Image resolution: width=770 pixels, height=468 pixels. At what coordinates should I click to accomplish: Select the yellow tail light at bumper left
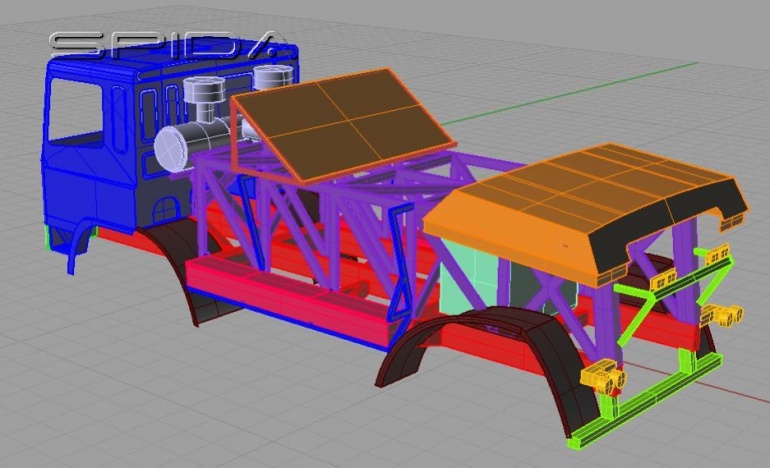coord(603,375)
